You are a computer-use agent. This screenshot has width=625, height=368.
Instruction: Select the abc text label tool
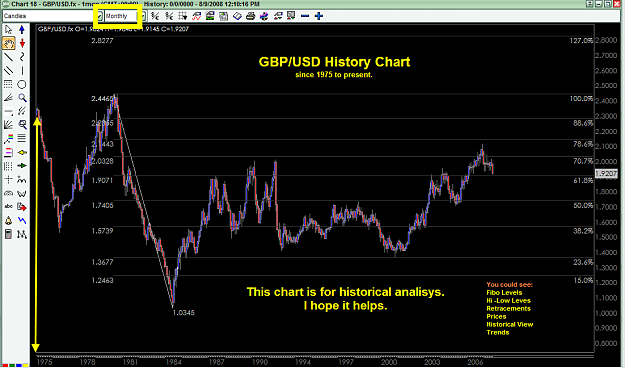(8, 207)
